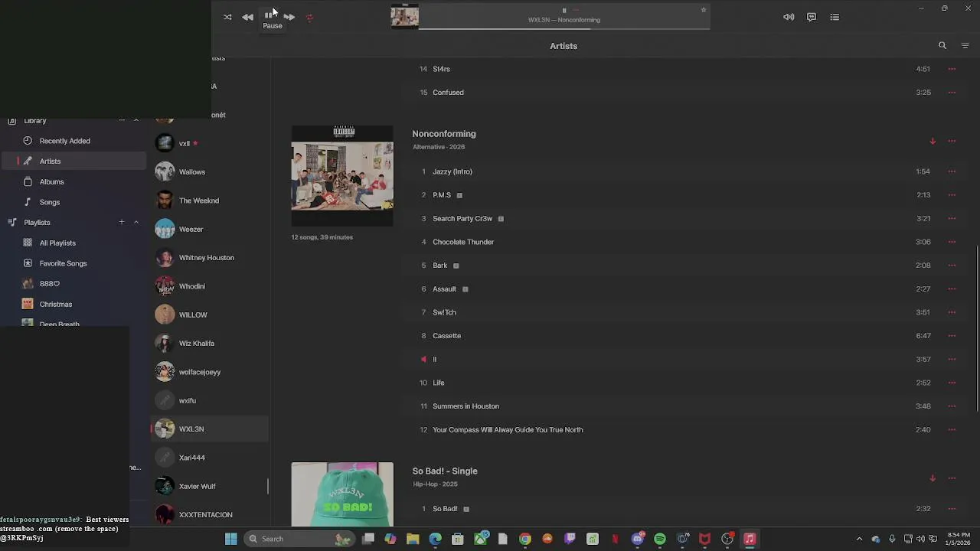Show lyrics panel
980x551 pixels.
click(x=812, y=17)
